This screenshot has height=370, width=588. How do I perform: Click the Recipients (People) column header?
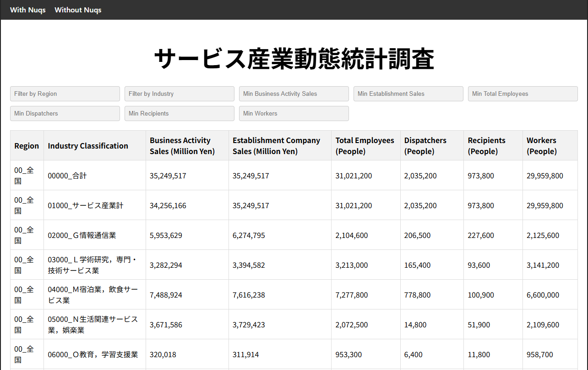[486, 146]
